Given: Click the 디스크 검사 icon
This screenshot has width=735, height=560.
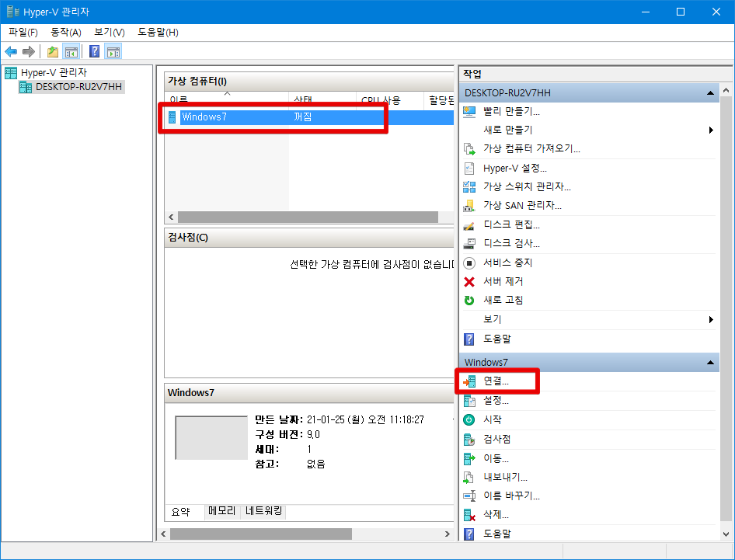Looking at the screenshot, I should (469, 243).
